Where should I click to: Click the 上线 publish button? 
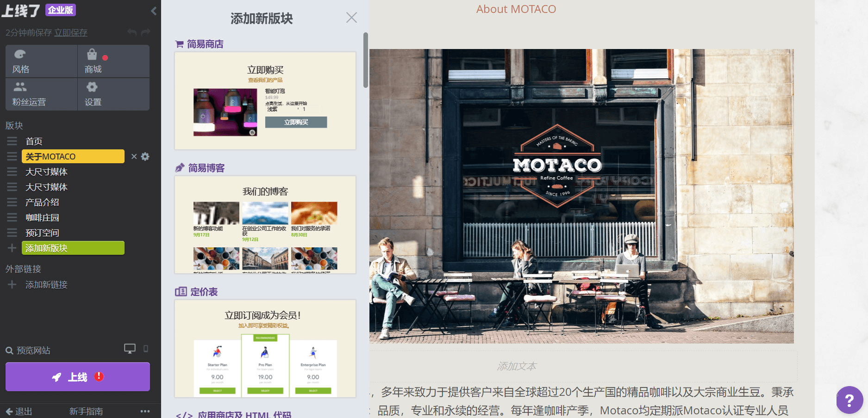78,377
